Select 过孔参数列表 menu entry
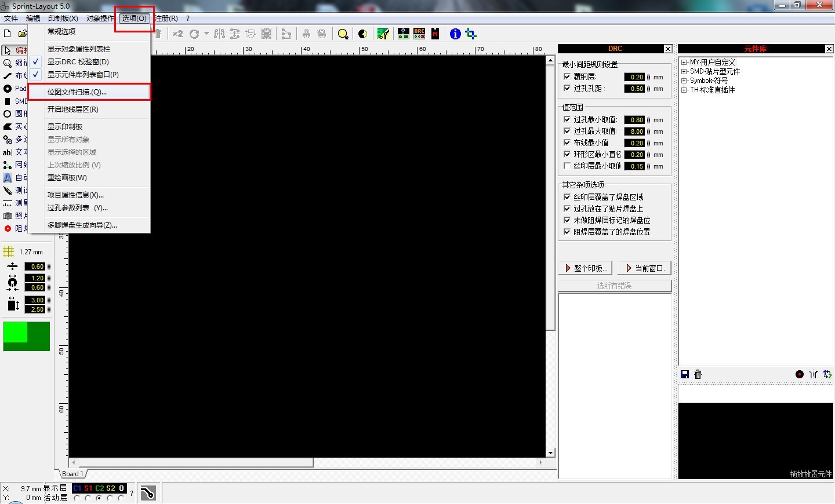This screenshot has height=504, width=835. pos(77,208)
